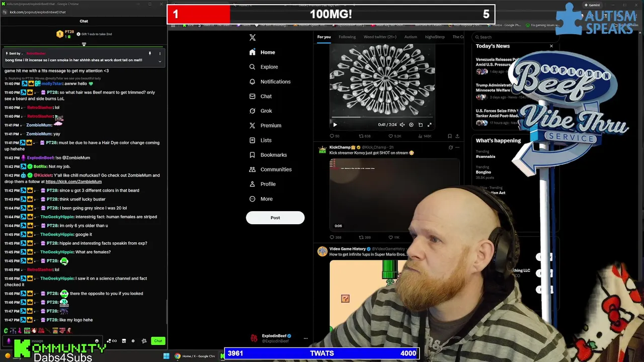Open Explore in X sidebar
Screen dimensions: 644x362
[263, 67]
